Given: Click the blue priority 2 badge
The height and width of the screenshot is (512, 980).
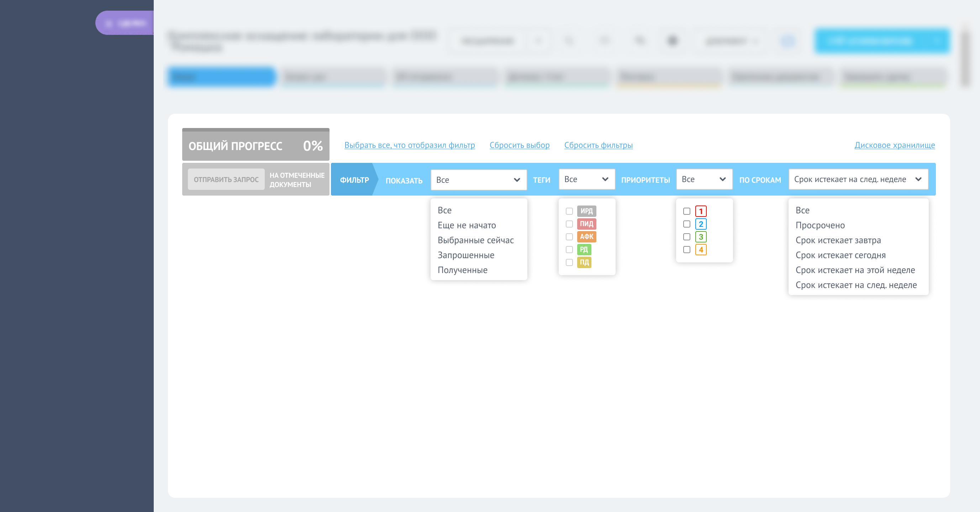Looking at the screenshot, I should (x=700, y=224).
